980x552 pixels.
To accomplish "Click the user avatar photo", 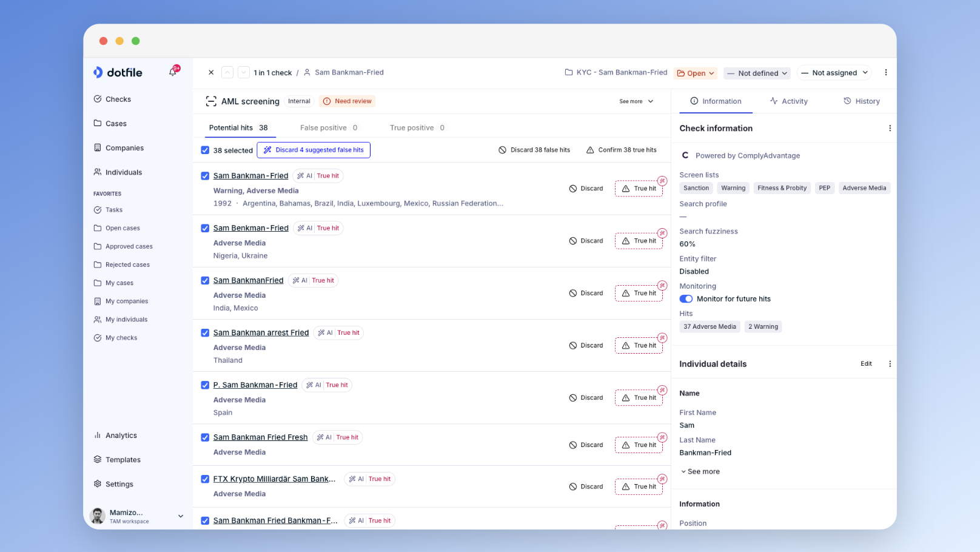I will (98, 516).
